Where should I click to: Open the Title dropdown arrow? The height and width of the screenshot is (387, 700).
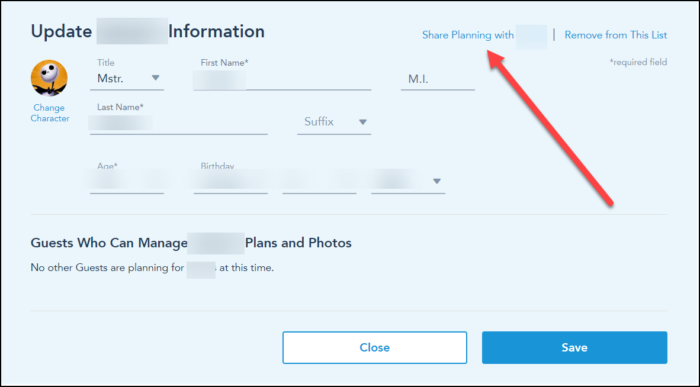(x=155, y=78)
